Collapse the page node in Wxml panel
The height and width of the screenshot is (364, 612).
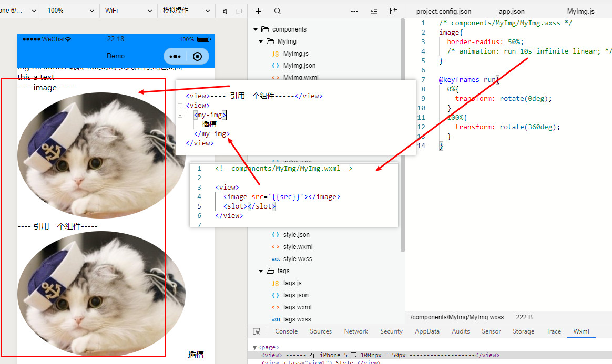pyautogui.click(x=255, y=347)
